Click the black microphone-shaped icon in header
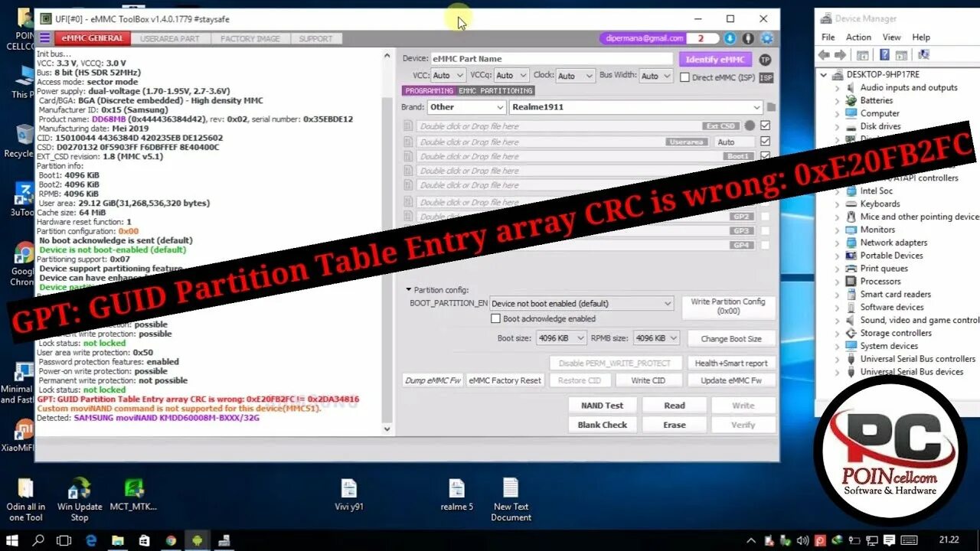The image size is (980, 551). (748, 38)
